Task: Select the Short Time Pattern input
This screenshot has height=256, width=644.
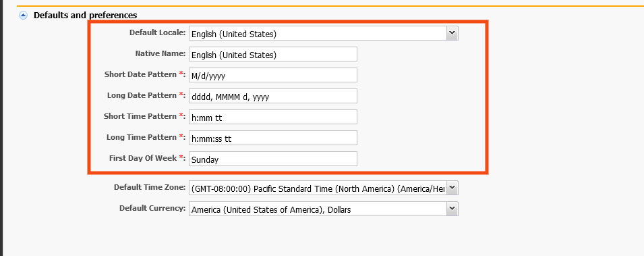Action: pos(272,117)
